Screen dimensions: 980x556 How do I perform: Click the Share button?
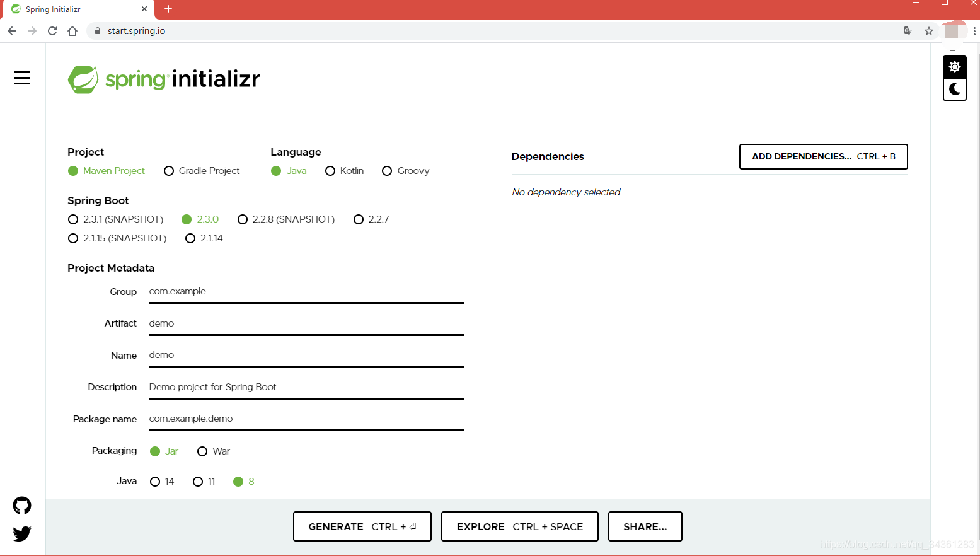point(645,526)
